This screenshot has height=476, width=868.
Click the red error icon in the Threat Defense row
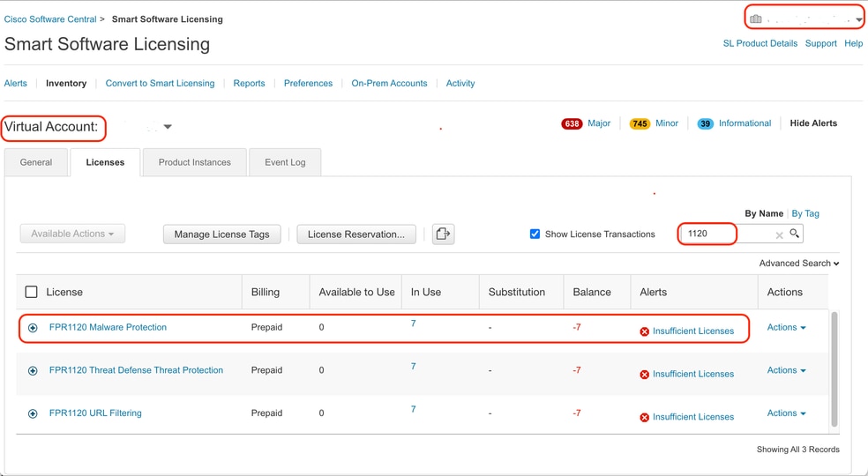point(644,375)
